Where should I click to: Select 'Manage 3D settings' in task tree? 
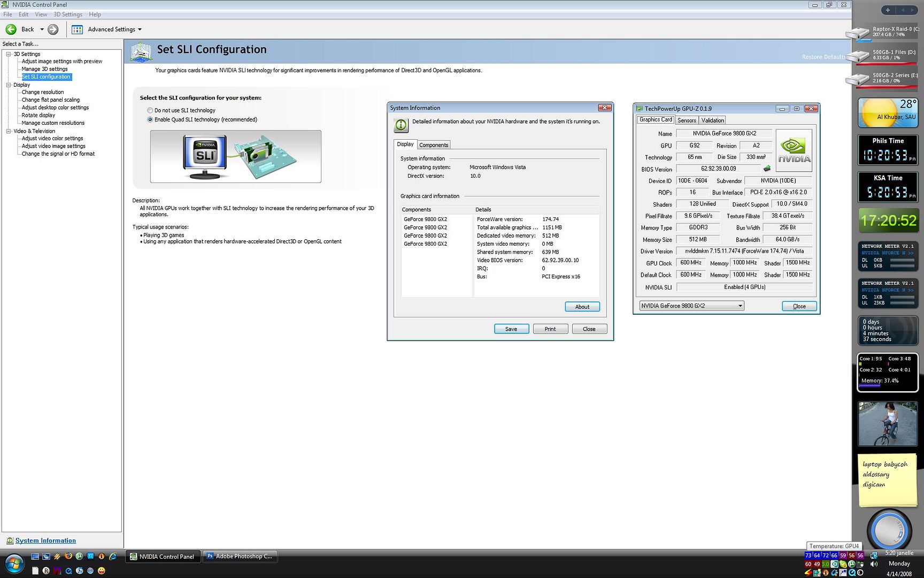pyautogui.click(x=44, y=69)
